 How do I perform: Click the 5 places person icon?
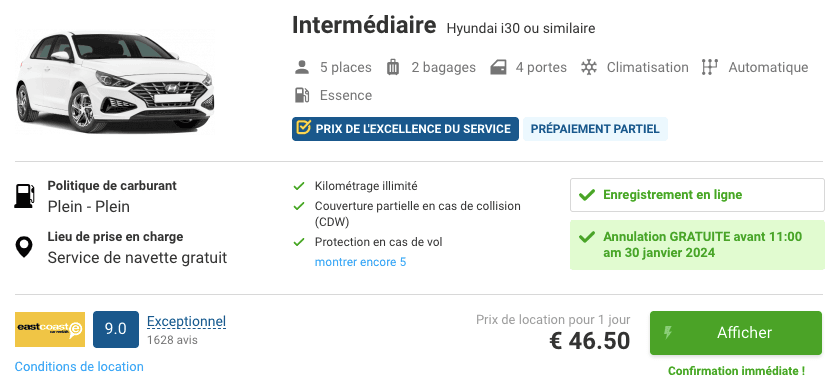[302, 67]
